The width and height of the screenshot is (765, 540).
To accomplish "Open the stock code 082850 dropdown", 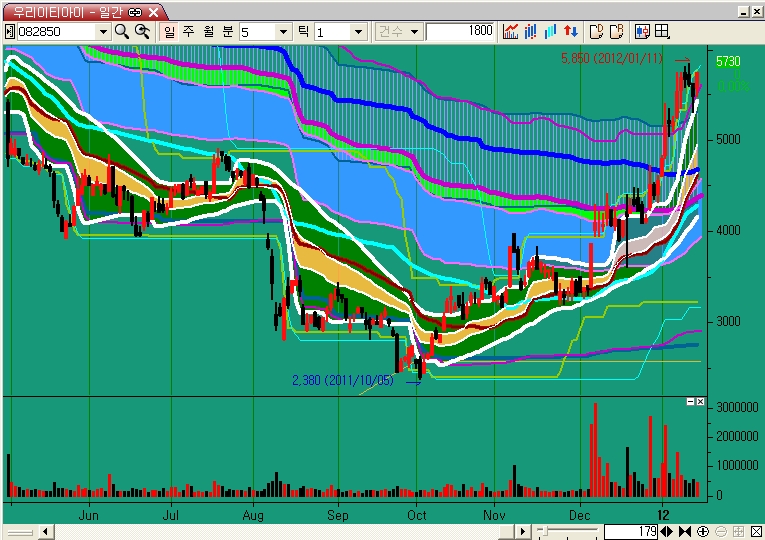I will pos(102,31).
